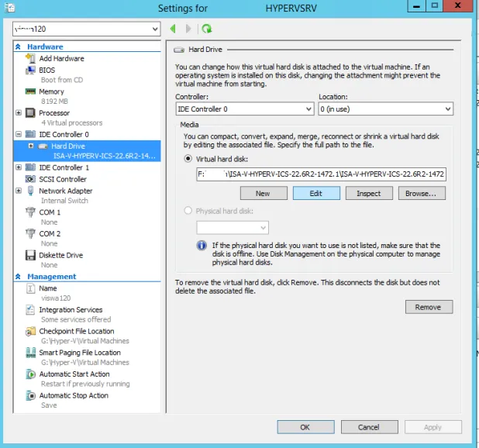
Task: Select the Smart Paging File Location item
Action: tap(80, 353)
